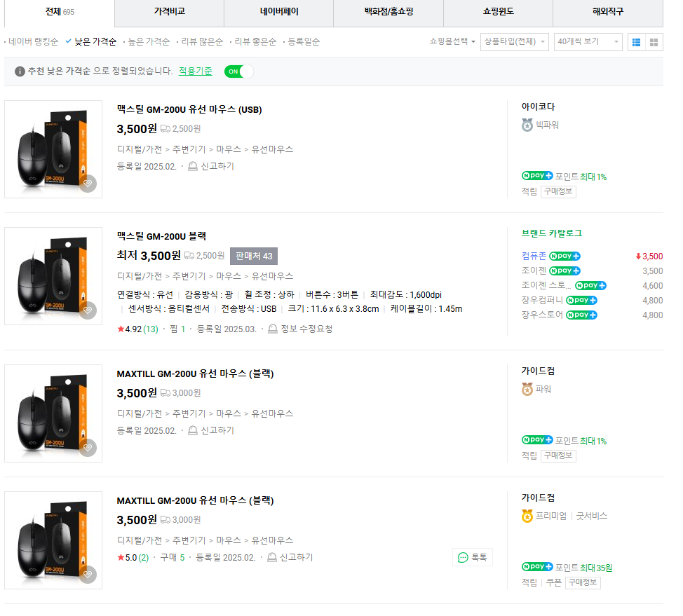
Task: Open the 조이젠 seller link
Action: pos(534,271)
